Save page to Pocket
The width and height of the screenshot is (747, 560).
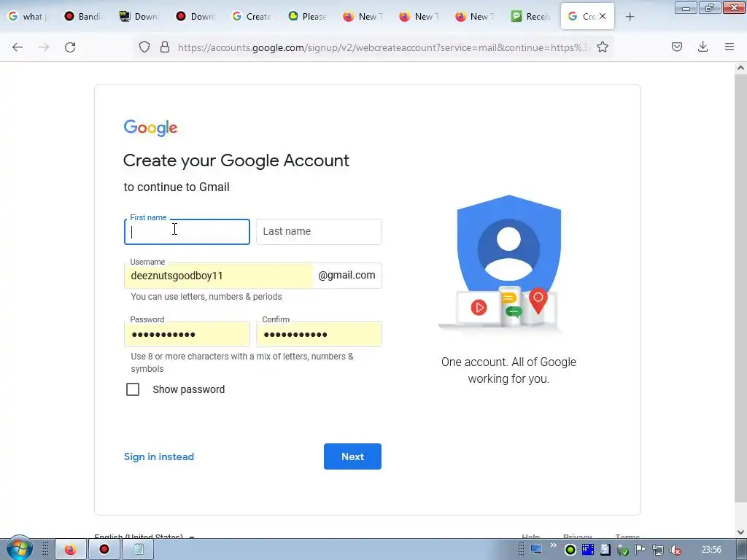(677, 47)
